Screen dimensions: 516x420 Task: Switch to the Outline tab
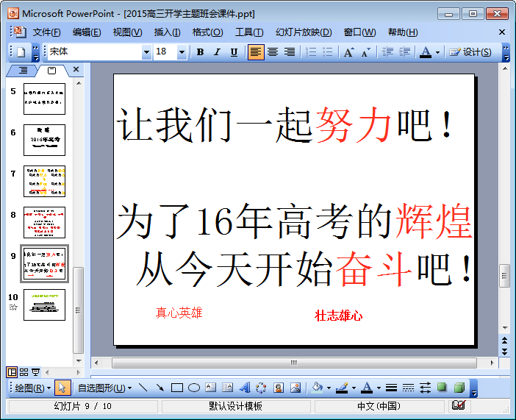pos(23,70)
